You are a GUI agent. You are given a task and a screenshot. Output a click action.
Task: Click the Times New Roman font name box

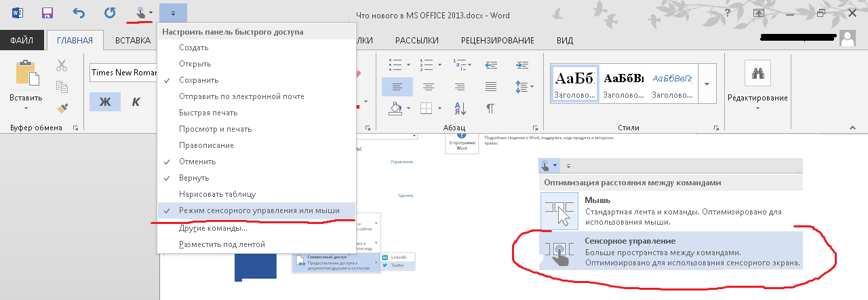click(x=123, y=72)
